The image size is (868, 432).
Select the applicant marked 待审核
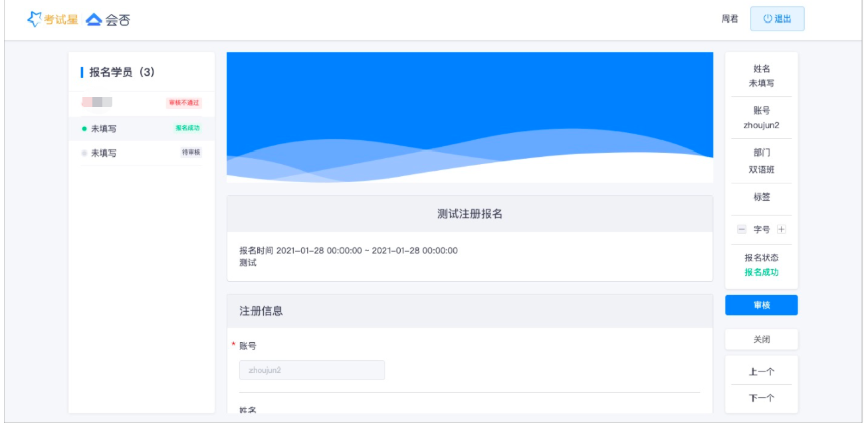point(141,153)
